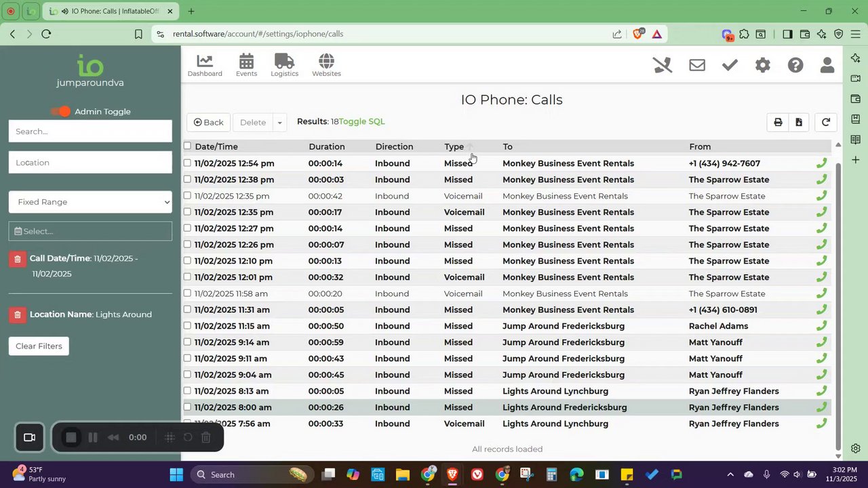Image resolution: width=868 pixels, height=488 pixels.
Task: Check the 11/02/2025 11:31 am row checkbox
Action: [187, 309]
